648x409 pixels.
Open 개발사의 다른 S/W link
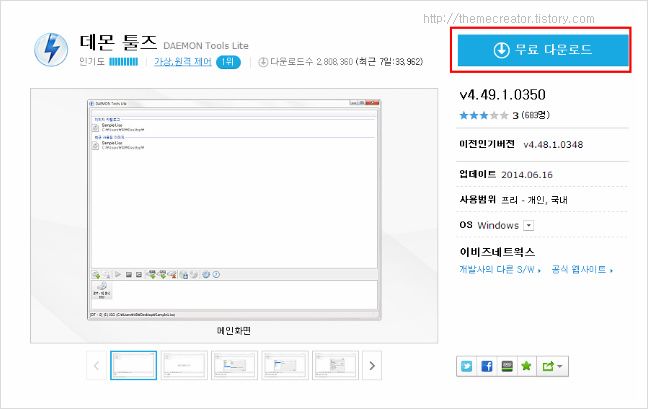[500, 270]
